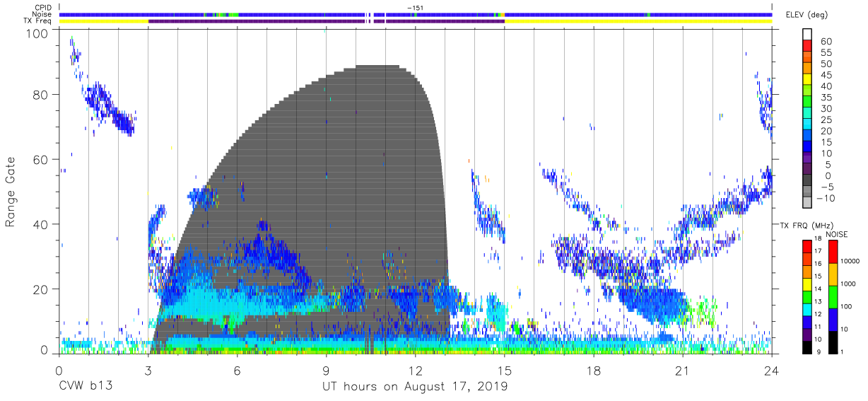Click the TX Freq row label at top left
The height and width of the screenshot is (401, 868).
(x=37, y=21)
